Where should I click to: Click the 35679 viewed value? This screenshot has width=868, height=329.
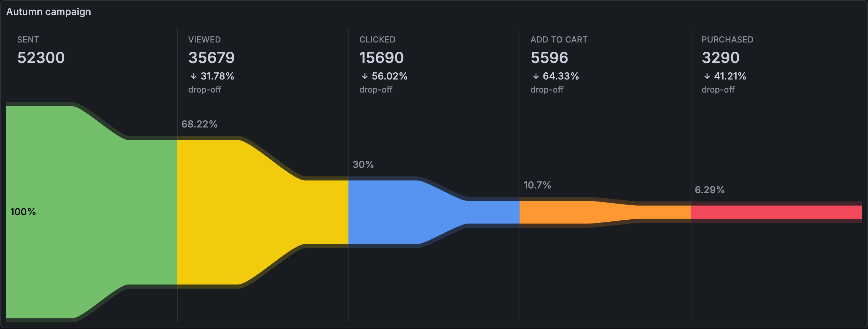(x=212, y=58)
